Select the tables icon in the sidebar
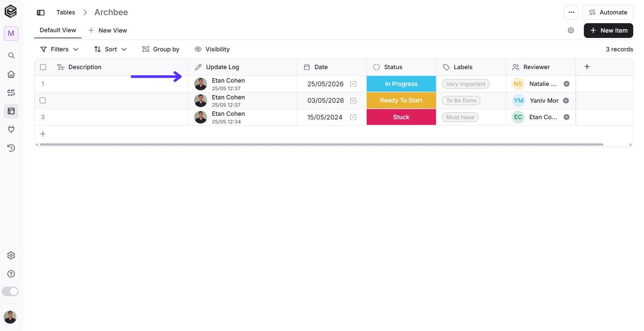 click(x=11, y=111)
